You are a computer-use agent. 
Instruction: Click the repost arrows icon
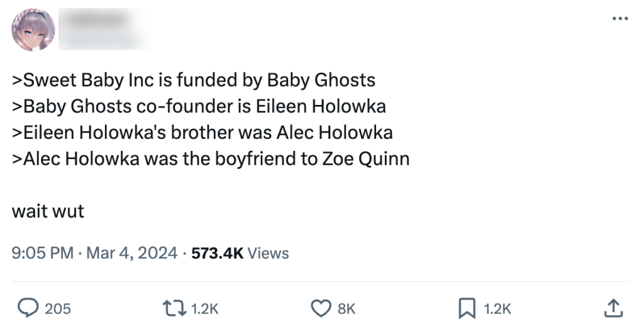[174, 308]
